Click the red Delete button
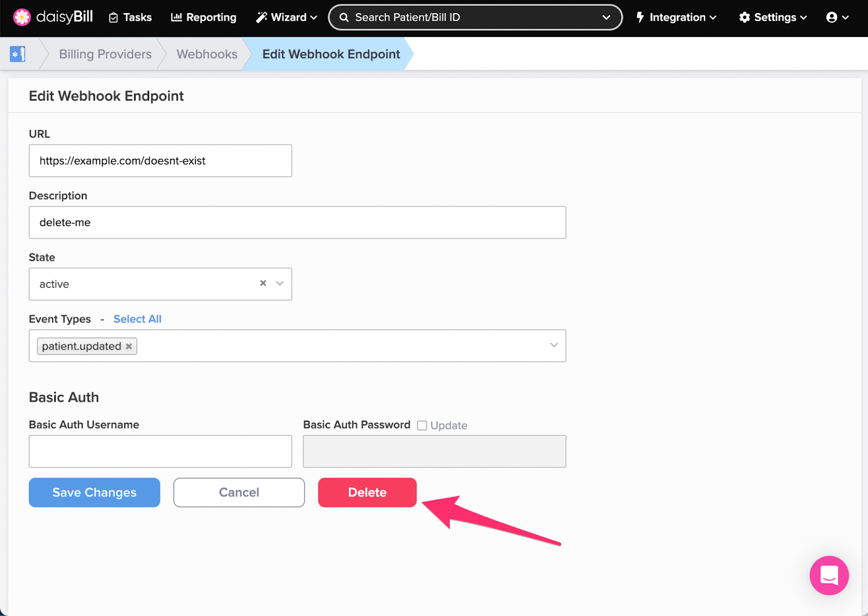This screenshot has height=616, width=868. tap(367, 493)
